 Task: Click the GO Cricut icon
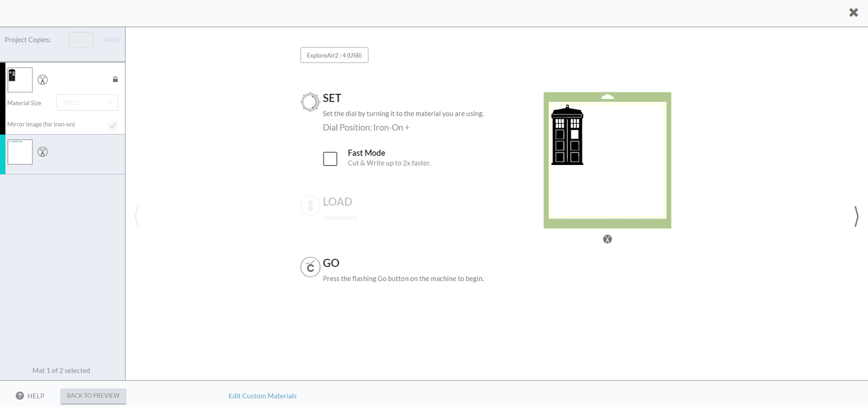[x=310, y=267]
